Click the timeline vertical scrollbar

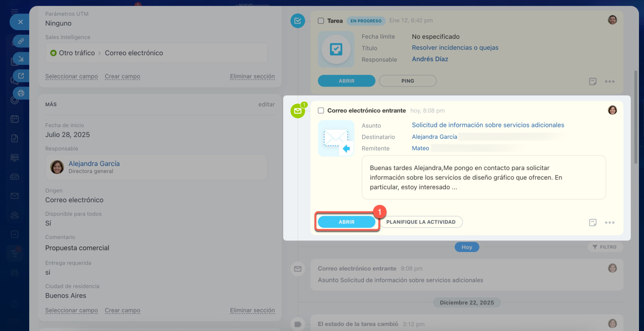click(636, 116)
